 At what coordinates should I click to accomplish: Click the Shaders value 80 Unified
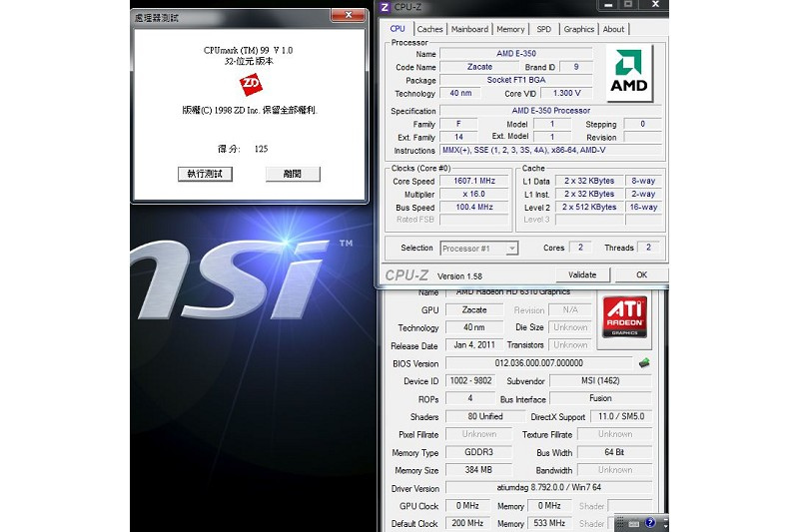[485, 416]
